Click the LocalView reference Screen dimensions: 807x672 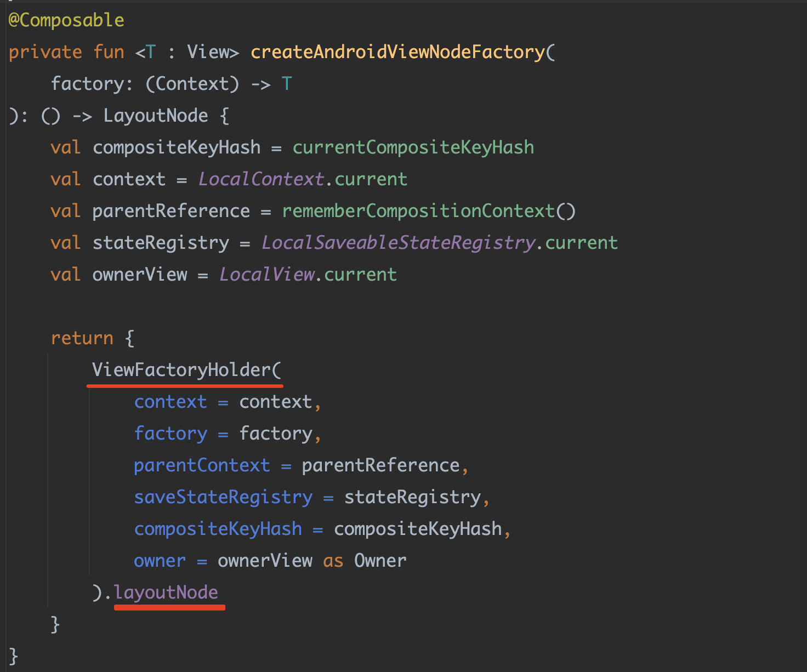pyautogui.click(x=267, y=275)
